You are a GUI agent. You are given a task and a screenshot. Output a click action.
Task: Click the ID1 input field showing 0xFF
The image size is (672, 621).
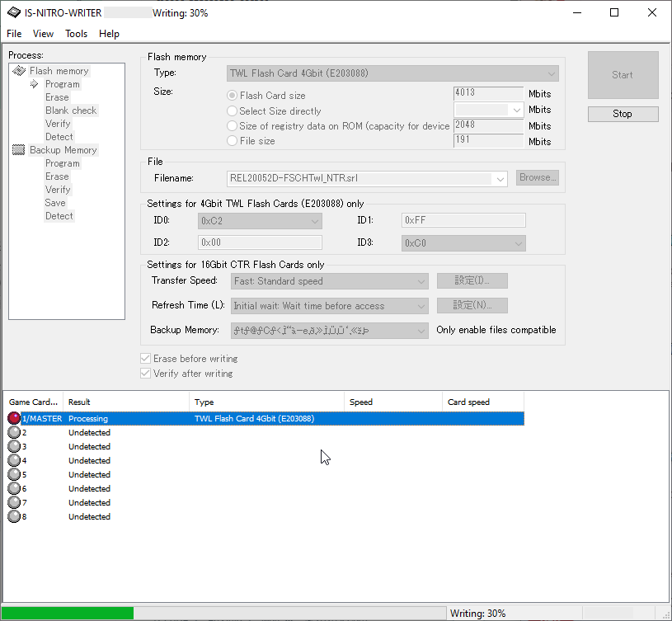point(463,220)
